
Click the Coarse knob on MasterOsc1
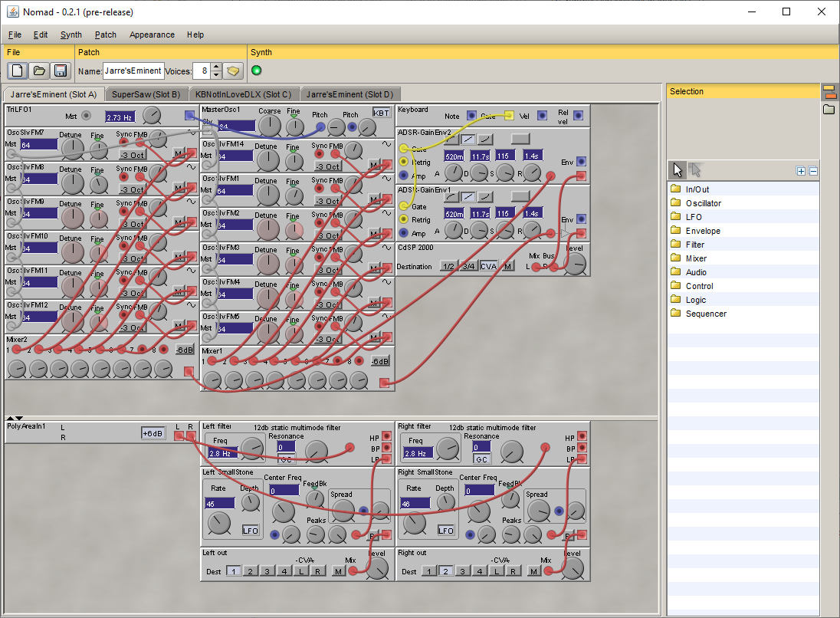270,127
